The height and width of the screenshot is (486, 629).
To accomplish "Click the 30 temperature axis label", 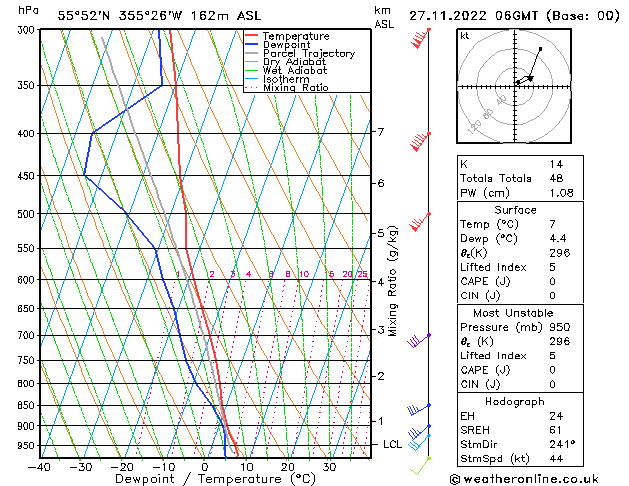I will tap(329, 468).
